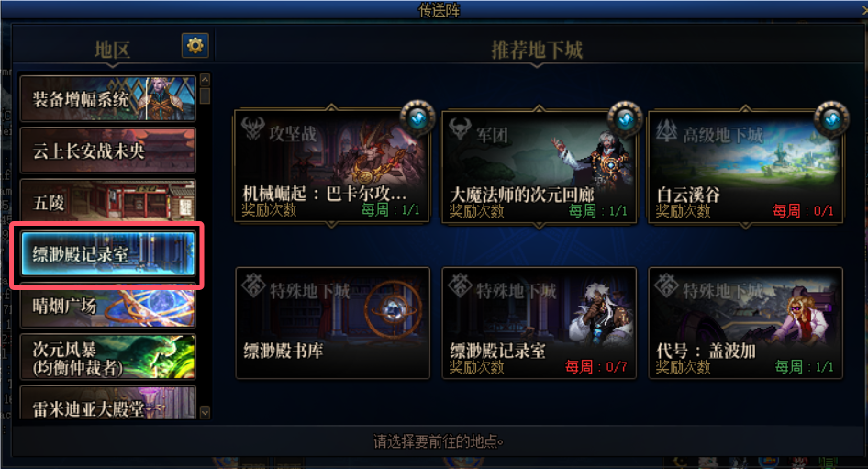
Task: Select 次元风暴 (均衡仲裁者) region
Action: coord(108,357)
